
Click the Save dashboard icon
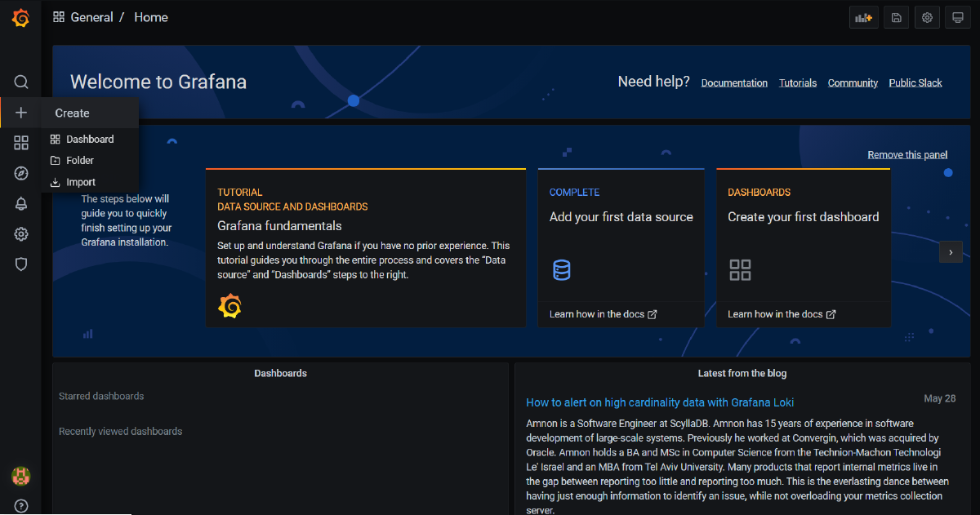(896, 17)
